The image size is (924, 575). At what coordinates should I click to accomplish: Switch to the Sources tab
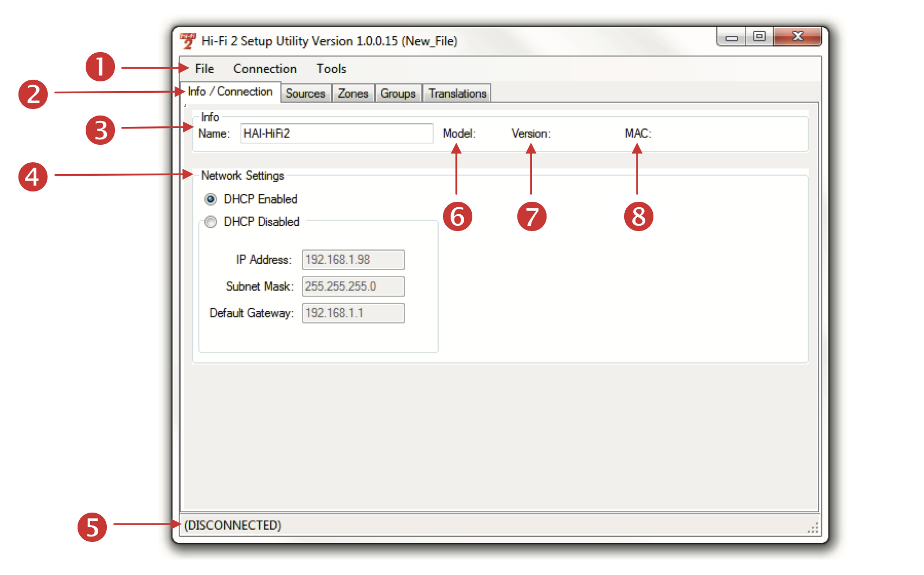click(305, 93)
